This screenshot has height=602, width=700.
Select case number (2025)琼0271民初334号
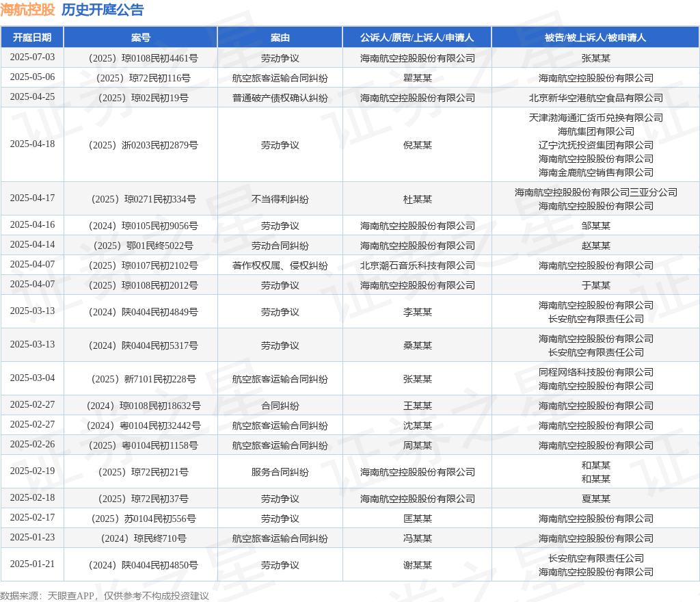(x=141, y=199)
